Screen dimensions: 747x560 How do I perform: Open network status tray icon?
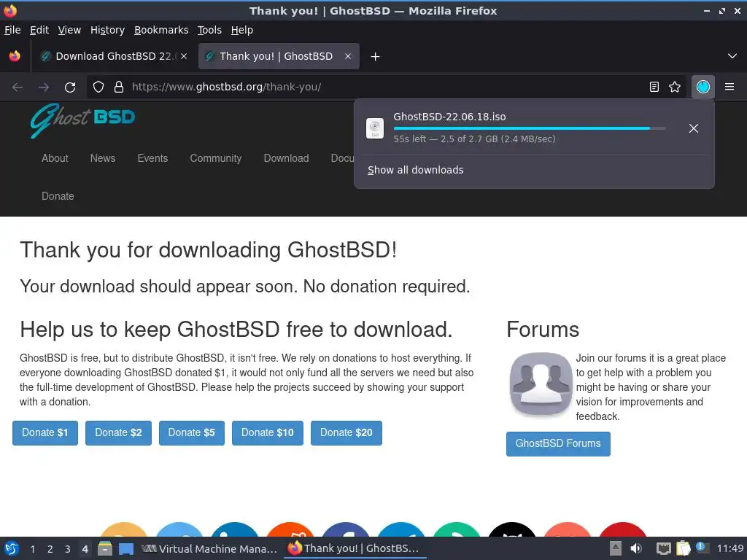663,548
